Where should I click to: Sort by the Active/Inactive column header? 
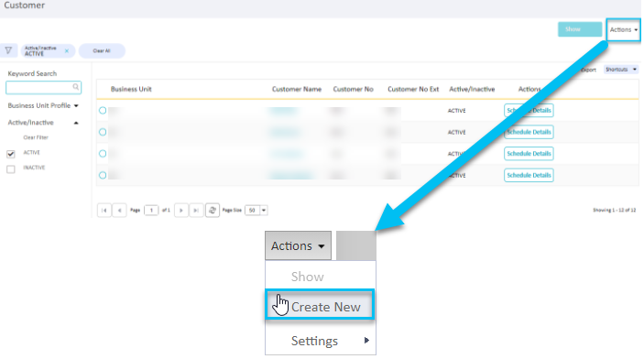(x=472, y=89)
